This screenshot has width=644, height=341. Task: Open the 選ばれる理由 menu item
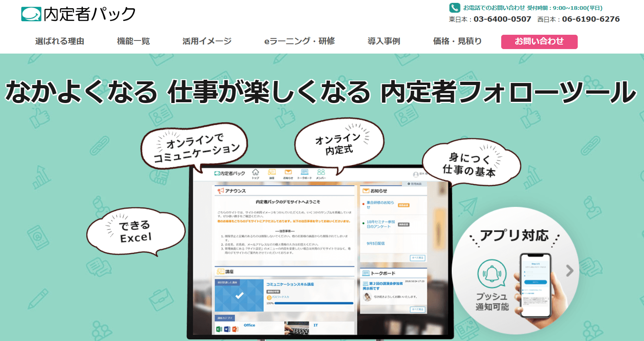[x=60, y=41]
